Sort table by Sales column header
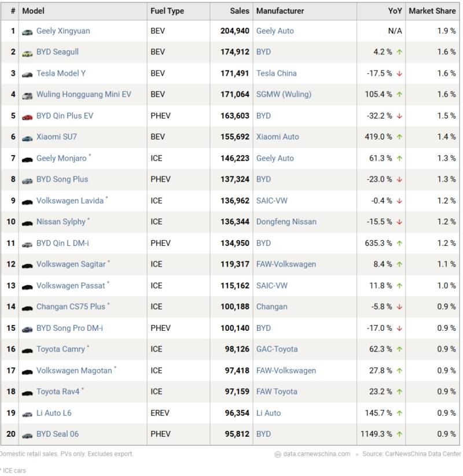The image size is (463, 476). [239, 11]
